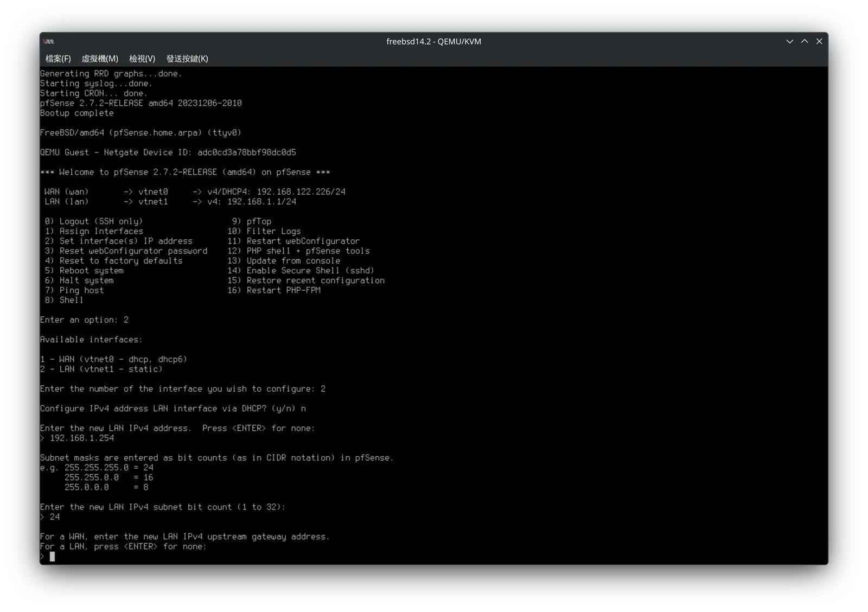The height and width of the screenshot is (612, 868).
Task: Click menu line '12) PHP shell + pfSense tools'
Action: [x=298, y=251]
